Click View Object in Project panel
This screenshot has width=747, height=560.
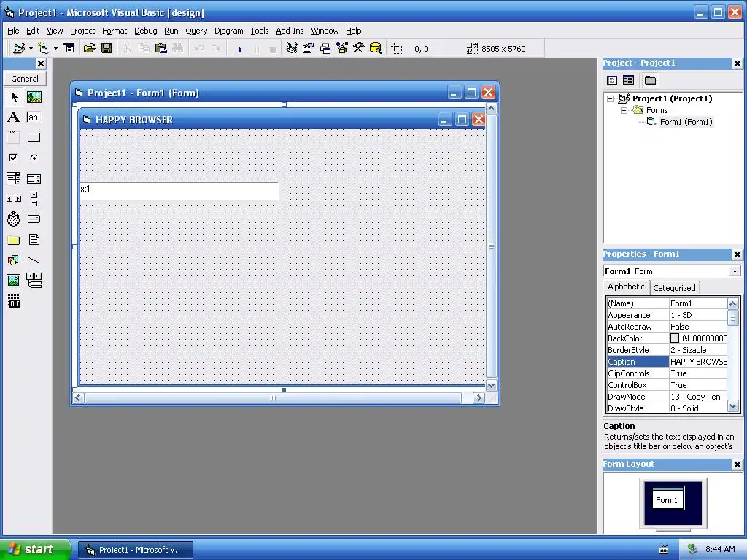628,80
